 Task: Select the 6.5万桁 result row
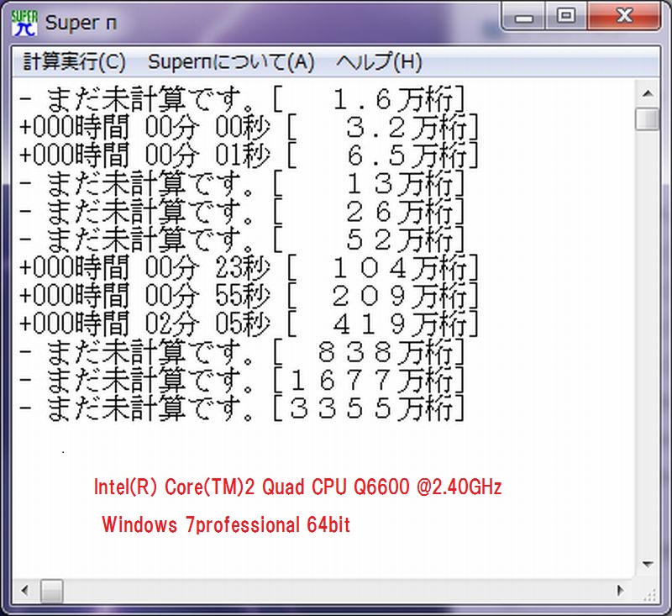pyautogui.click(x=249, y=155)
